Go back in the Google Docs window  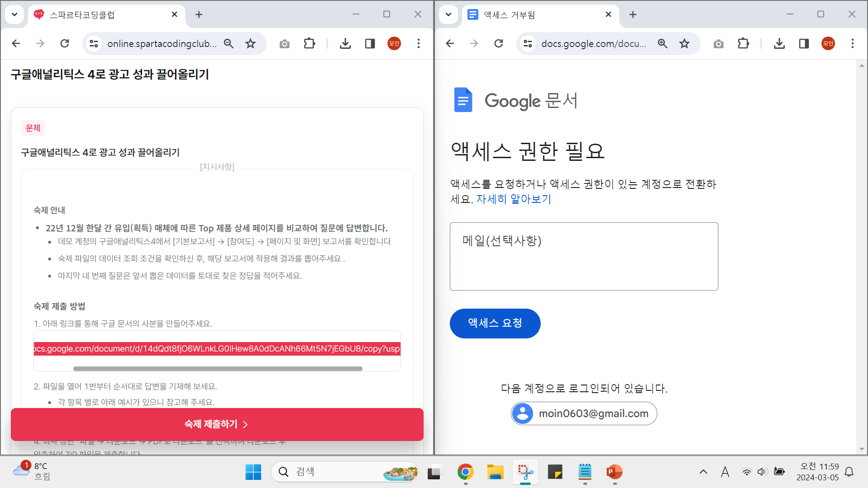(x=450, y=43)
